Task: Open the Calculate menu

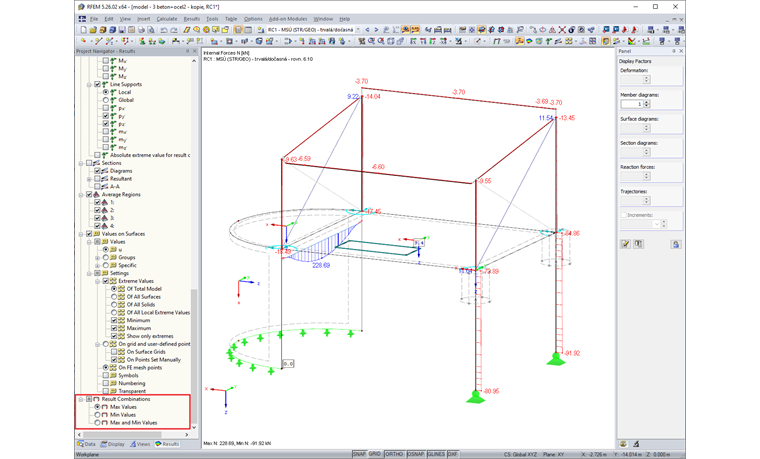Action: point(166,19)
